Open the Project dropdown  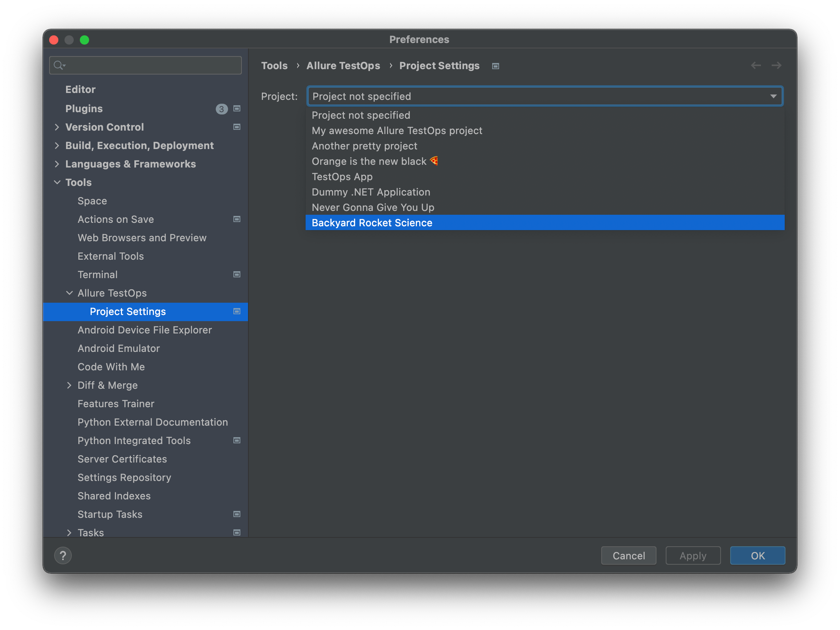773,96
